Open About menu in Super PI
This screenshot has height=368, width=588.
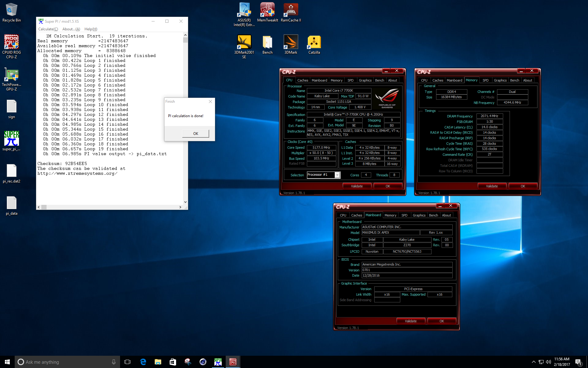coord(71,29)
